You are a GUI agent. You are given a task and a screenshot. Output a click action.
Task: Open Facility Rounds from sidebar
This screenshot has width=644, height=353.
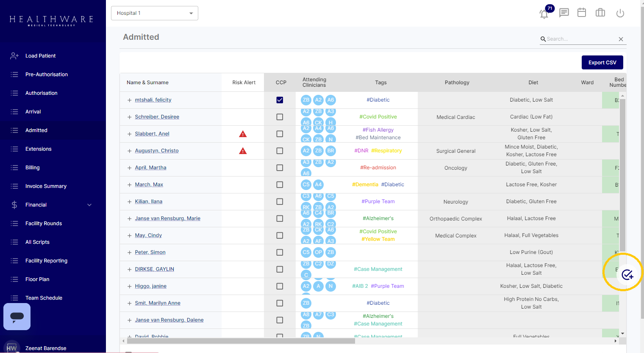point(44,223)
